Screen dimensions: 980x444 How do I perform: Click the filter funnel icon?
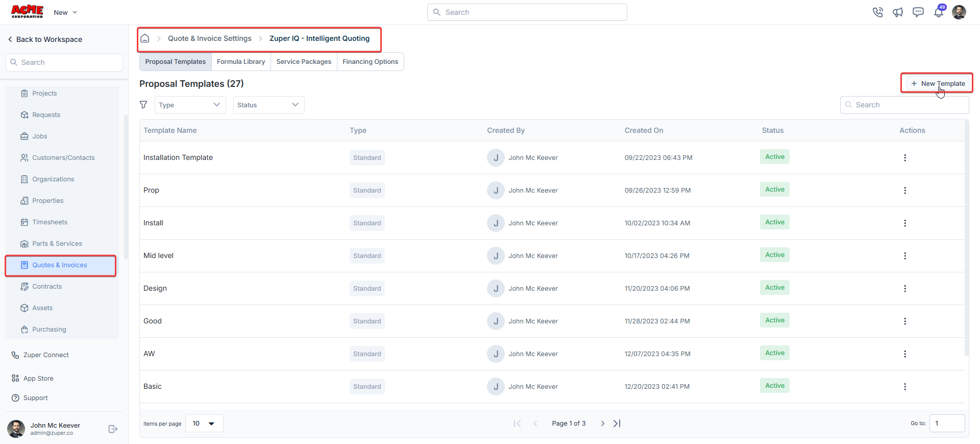point(143,105)
